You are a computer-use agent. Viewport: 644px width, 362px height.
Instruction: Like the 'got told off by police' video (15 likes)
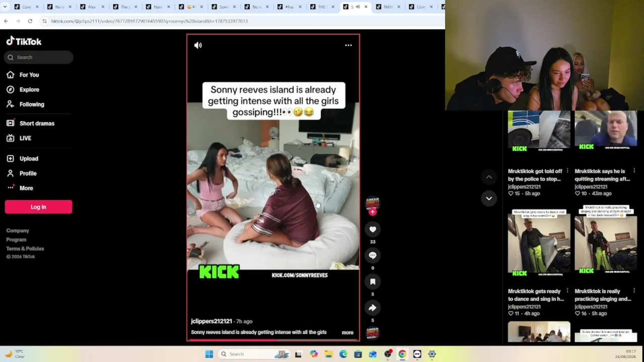pyautogui.click(x=511, y=194)
